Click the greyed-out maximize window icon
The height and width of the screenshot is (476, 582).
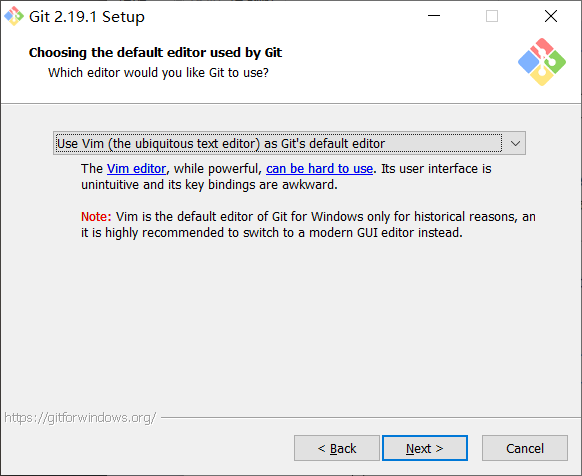pyautogui.click(x=492, y=16)
